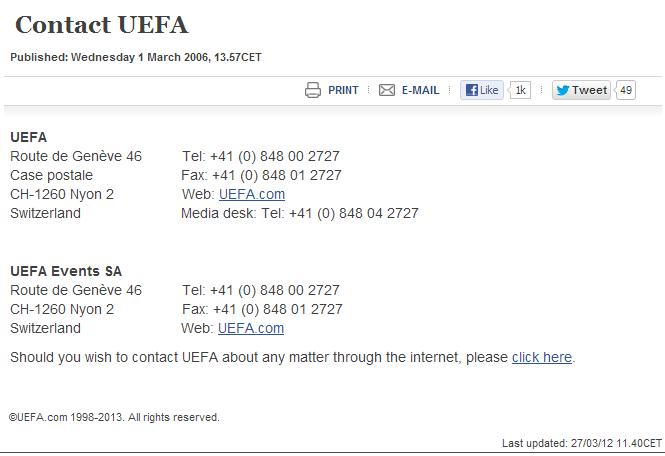Click the Facebook 1k like count
This screenshot has width=665, height=456.
(520, 90)
